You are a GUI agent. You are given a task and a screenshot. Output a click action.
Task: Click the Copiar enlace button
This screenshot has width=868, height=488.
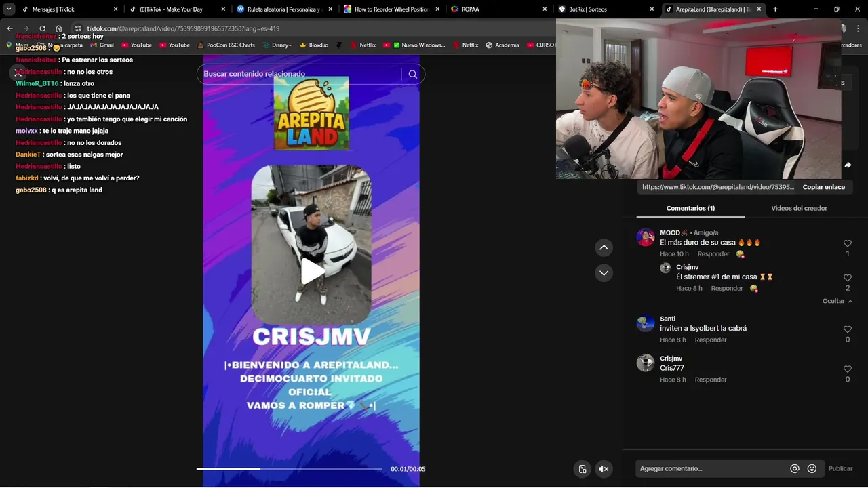824,187
